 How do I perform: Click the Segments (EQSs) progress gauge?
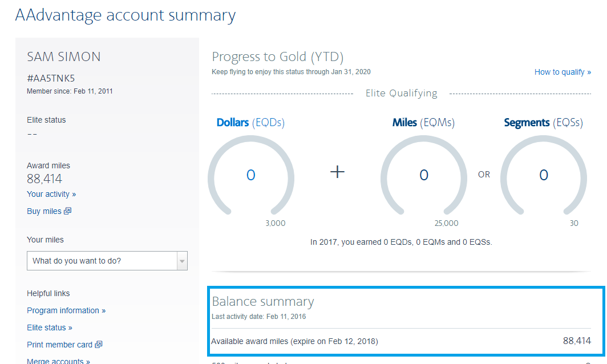coord(544,175)
